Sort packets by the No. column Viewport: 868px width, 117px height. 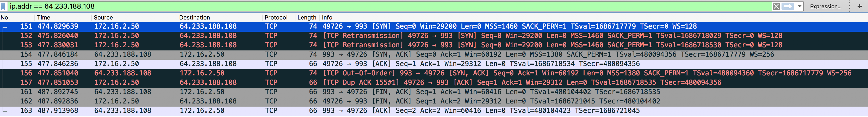[x=17, y=17]
